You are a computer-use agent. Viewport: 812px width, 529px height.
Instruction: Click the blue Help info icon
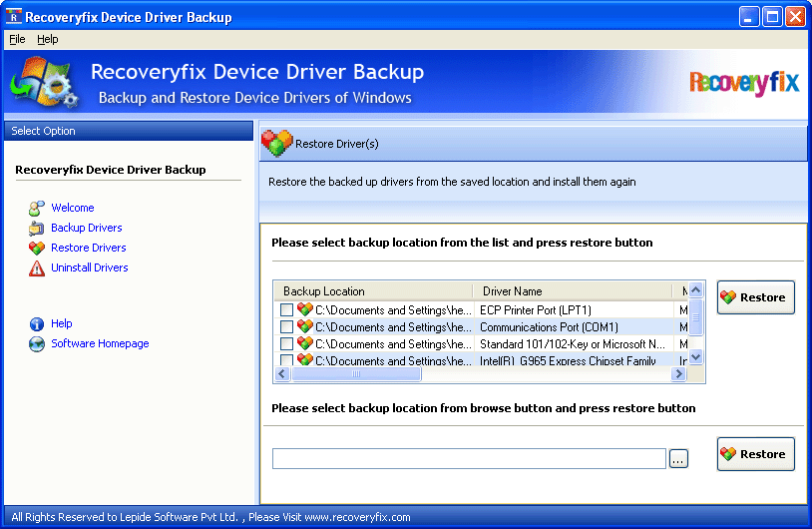pyautogui.click(x=36, y=324)
